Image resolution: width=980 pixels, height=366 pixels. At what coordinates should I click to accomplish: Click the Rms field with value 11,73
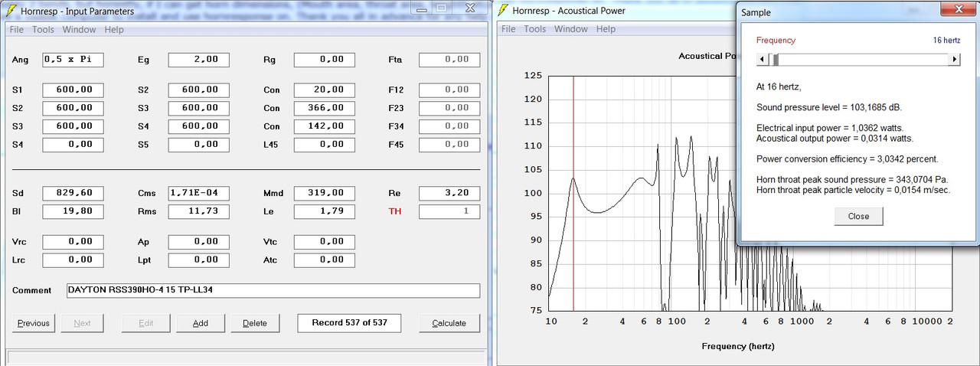[198, 211]
